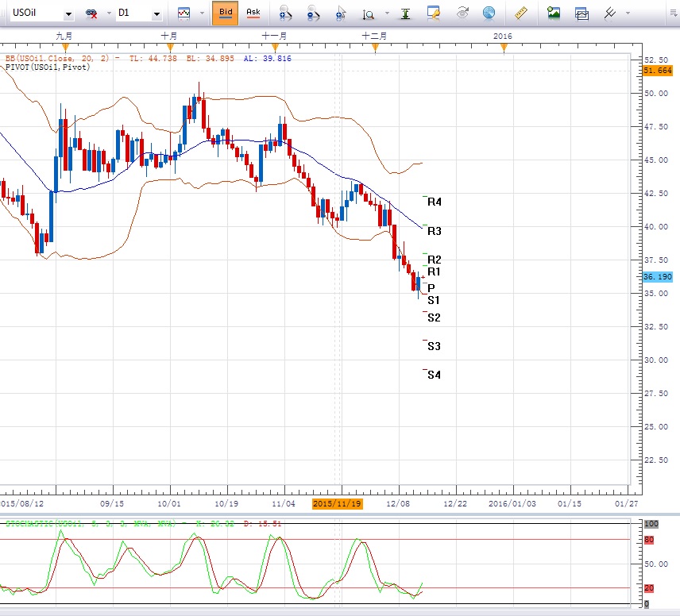Click the save chart as image icon

point(554,13)
